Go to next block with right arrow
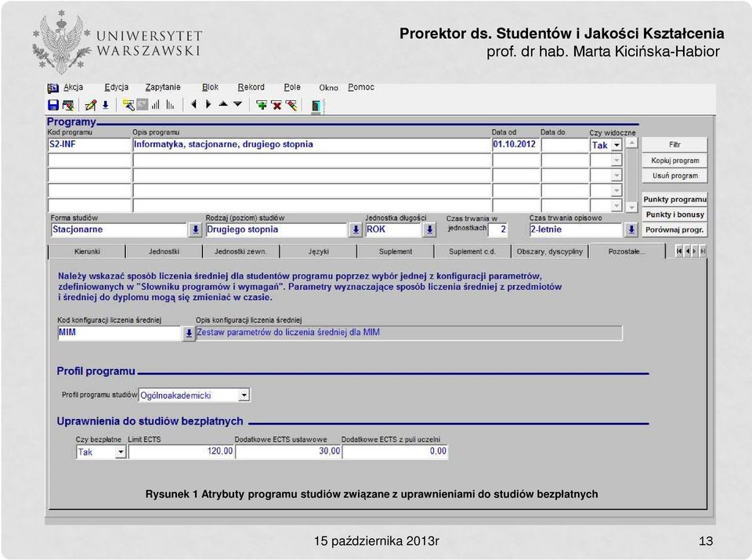Viewport: 752px width, 560px height. [208, 104]
